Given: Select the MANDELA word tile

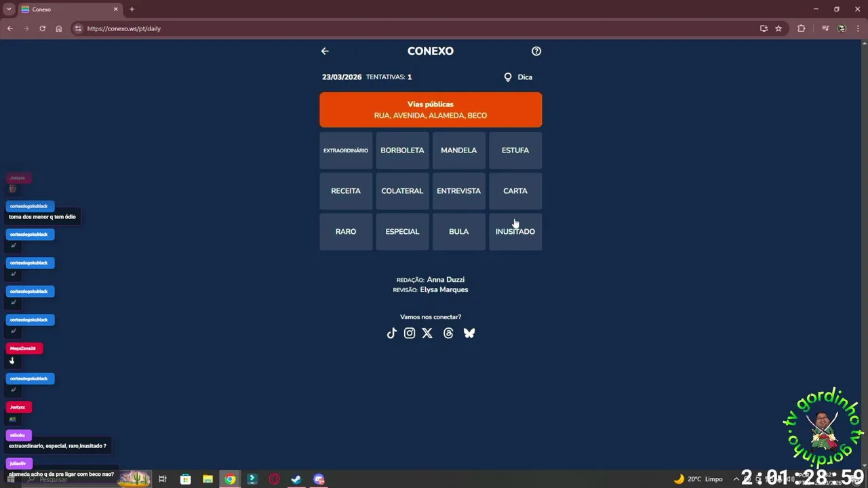Looking at the screenshot, I should point(459,150).
